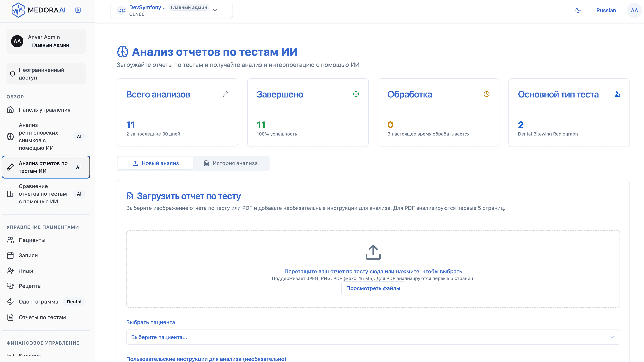644x362 pixels.
Task: Click the check-circle icon on the Завершено card
Action: click(x=356, y=94)
